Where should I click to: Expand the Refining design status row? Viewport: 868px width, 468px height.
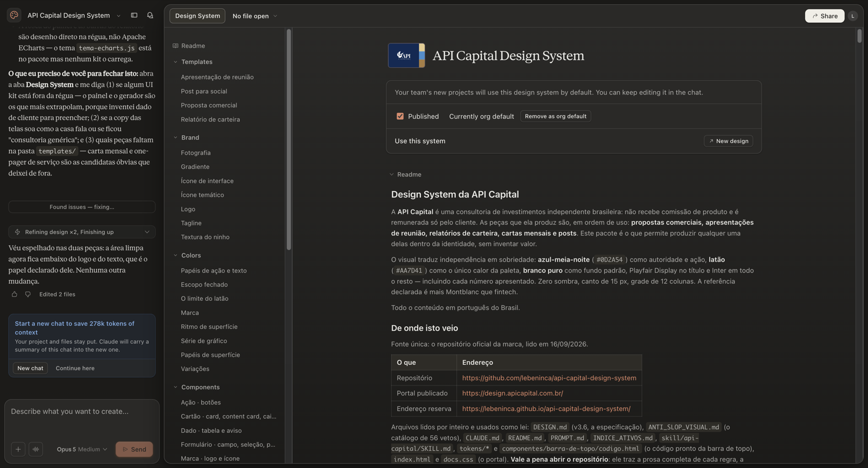coord(82,232)
